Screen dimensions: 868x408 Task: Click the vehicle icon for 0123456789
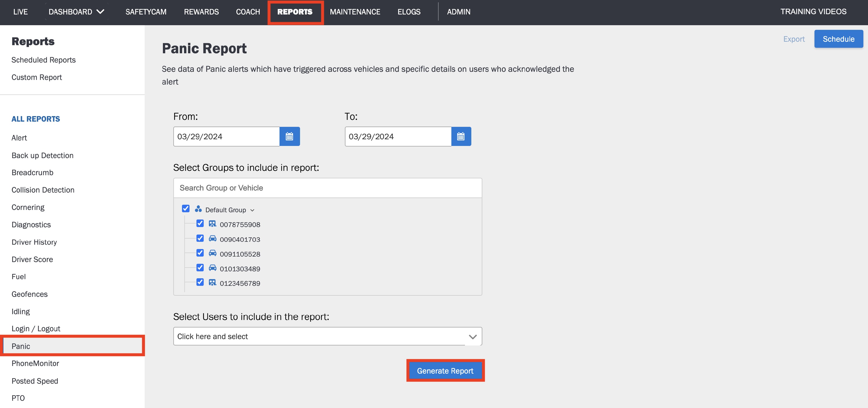tap(212, 283)
